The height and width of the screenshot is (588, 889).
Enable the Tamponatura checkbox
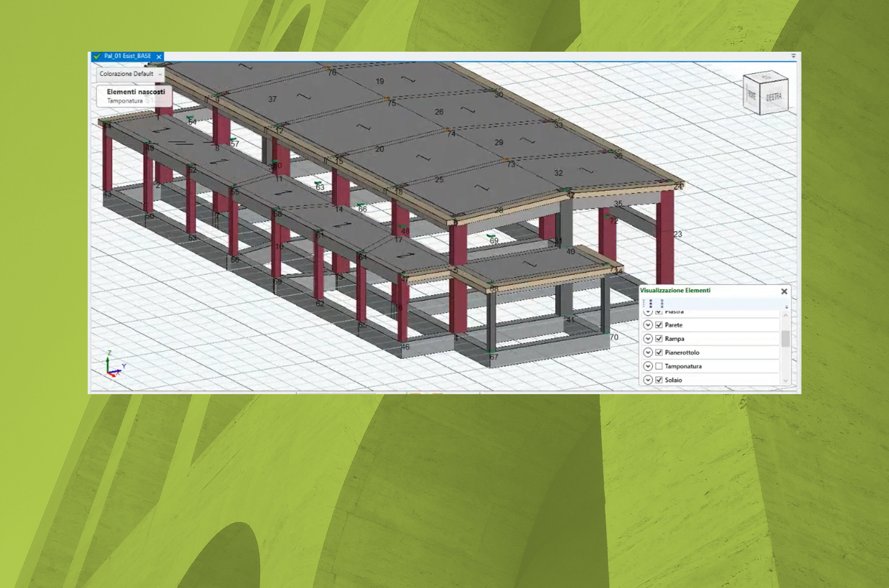(659, 366)
